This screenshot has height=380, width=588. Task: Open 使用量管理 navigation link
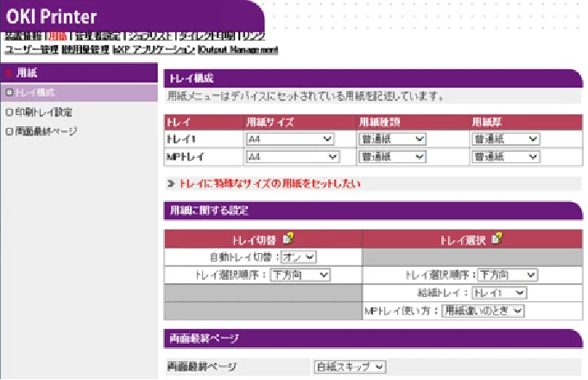[85, 49]
